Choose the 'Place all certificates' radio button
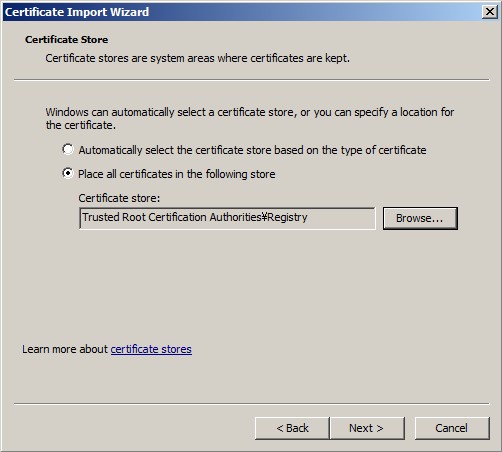502x452 pixels. pos(68,173)
